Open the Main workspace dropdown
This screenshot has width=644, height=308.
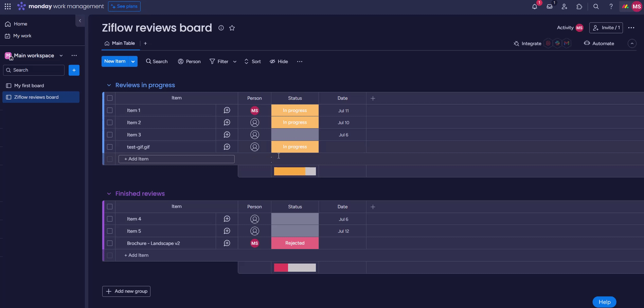[61, 56]
